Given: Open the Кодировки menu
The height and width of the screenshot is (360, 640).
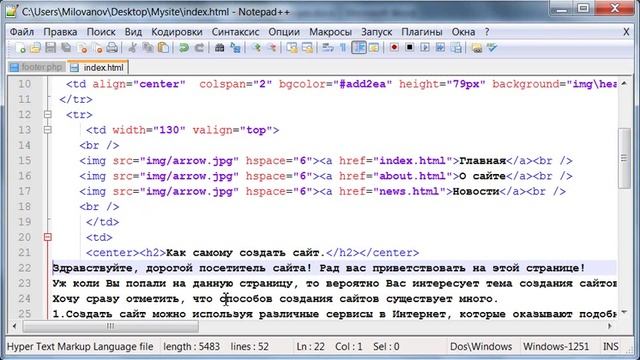Looking at the screenshot, I should click(177, 32).
